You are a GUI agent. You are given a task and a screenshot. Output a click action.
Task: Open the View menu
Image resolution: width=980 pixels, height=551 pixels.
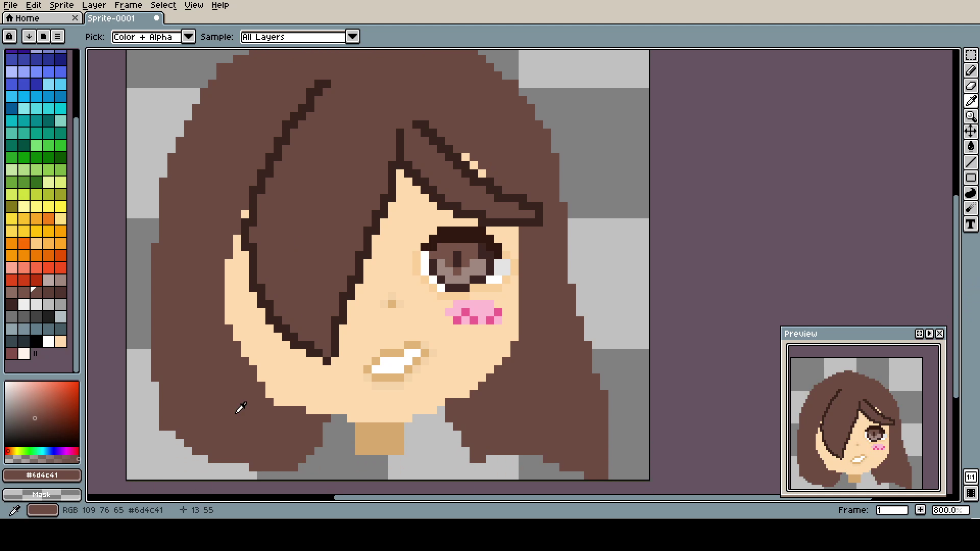point(193,5)
